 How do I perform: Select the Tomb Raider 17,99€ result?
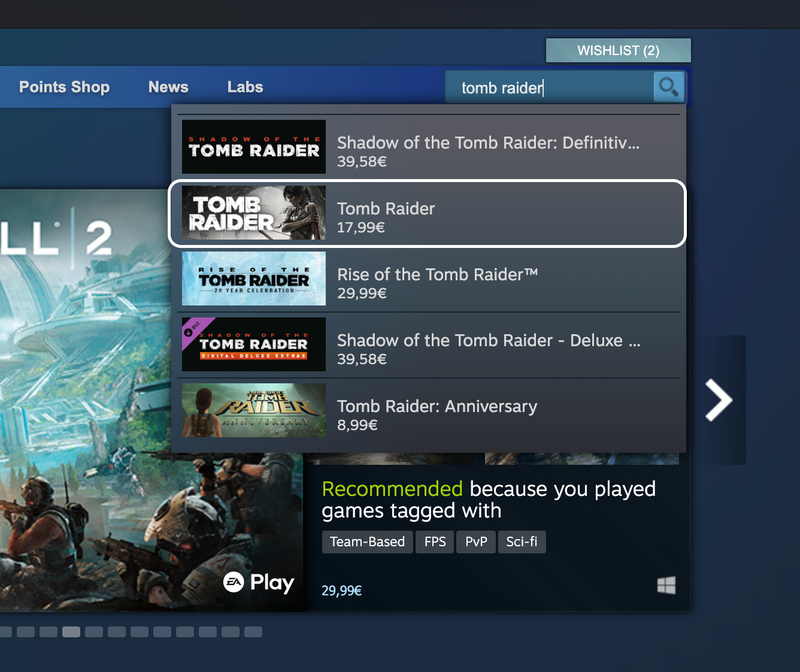click(428, 213)
